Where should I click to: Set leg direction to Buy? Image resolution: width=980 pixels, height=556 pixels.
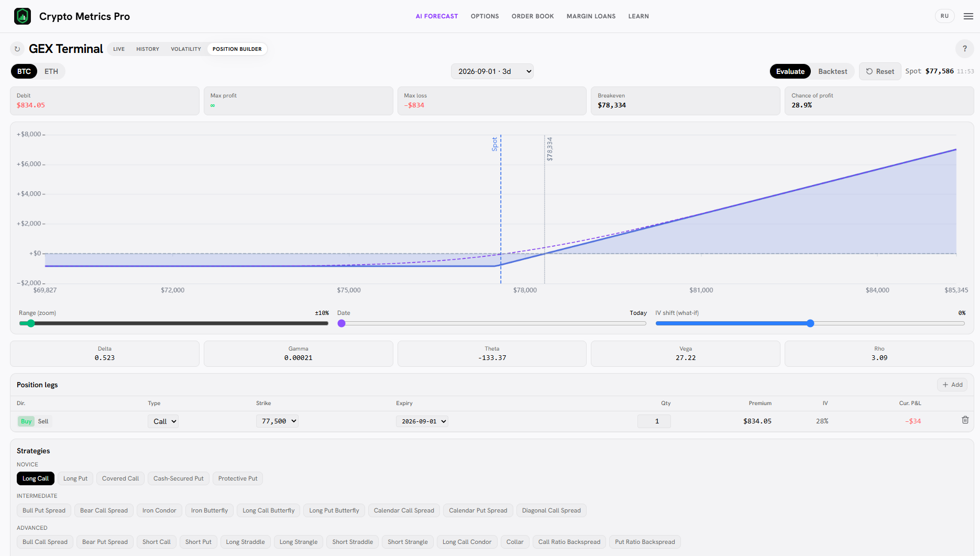click(x=26, y=421)
